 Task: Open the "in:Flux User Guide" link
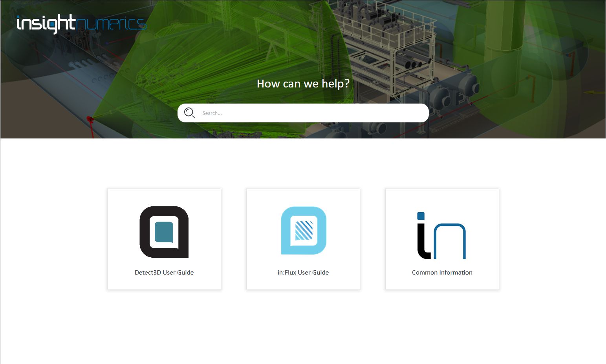303,272
